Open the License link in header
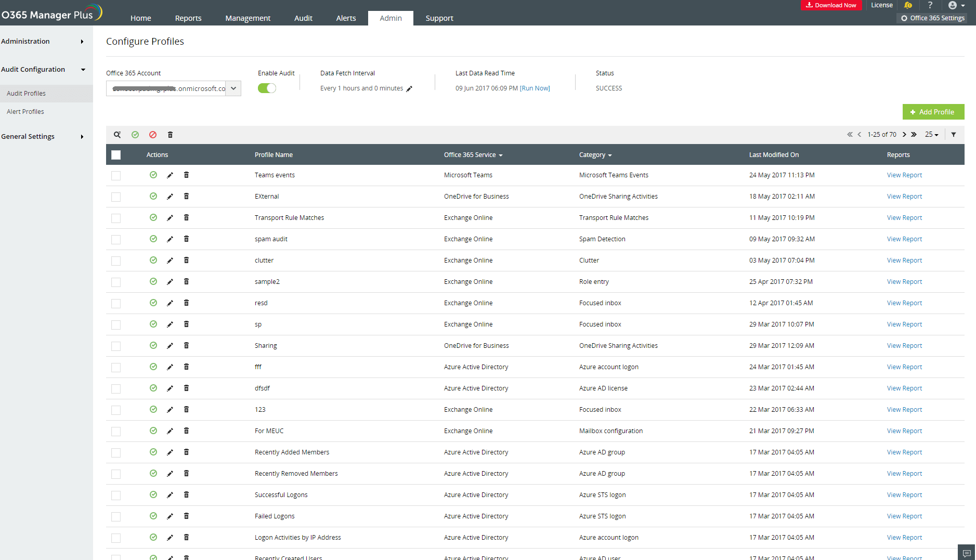The width and height of the screenshot is (976, 560). (882, 5)
